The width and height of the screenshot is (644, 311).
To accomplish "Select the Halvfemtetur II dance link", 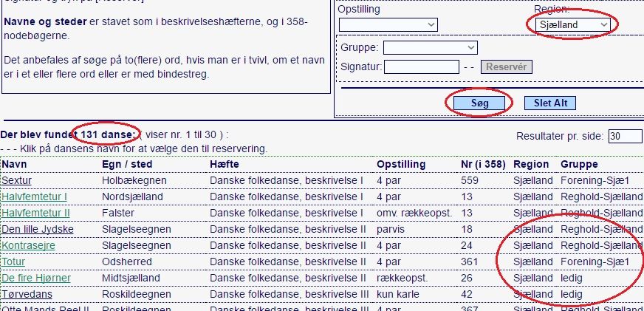I will [35, 213].
